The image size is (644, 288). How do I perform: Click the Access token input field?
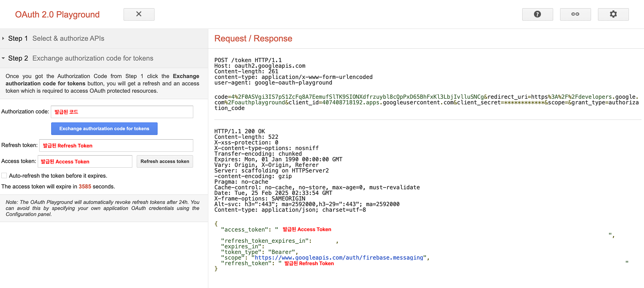click(85, 161)
